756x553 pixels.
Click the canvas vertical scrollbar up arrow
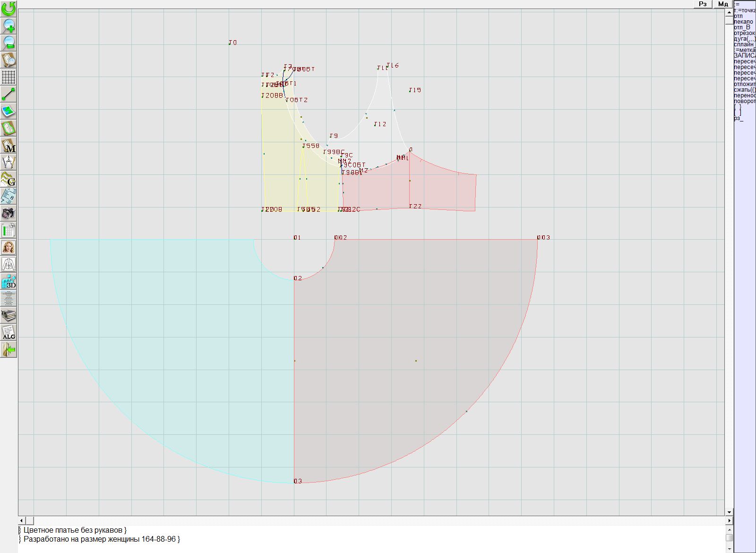(729, 12)
